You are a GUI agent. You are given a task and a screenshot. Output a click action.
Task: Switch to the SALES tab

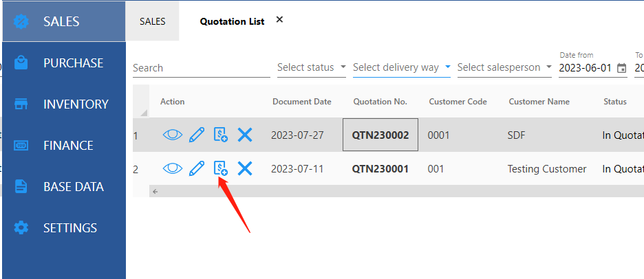click(152, 21)
